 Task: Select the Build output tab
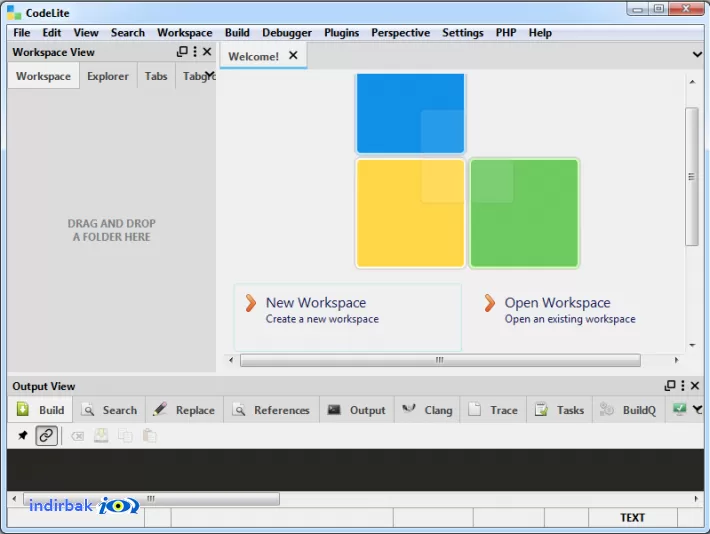pos(40,410)
